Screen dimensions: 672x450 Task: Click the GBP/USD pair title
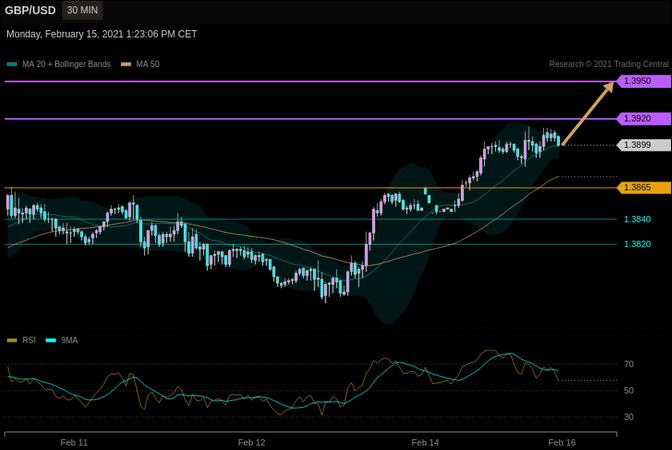click(x=30, y=10)
